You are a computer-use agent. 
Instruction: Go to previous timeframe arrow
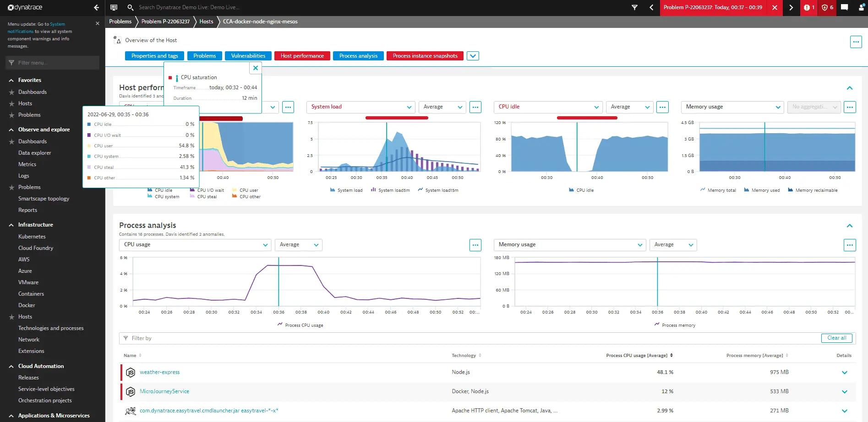651,7
